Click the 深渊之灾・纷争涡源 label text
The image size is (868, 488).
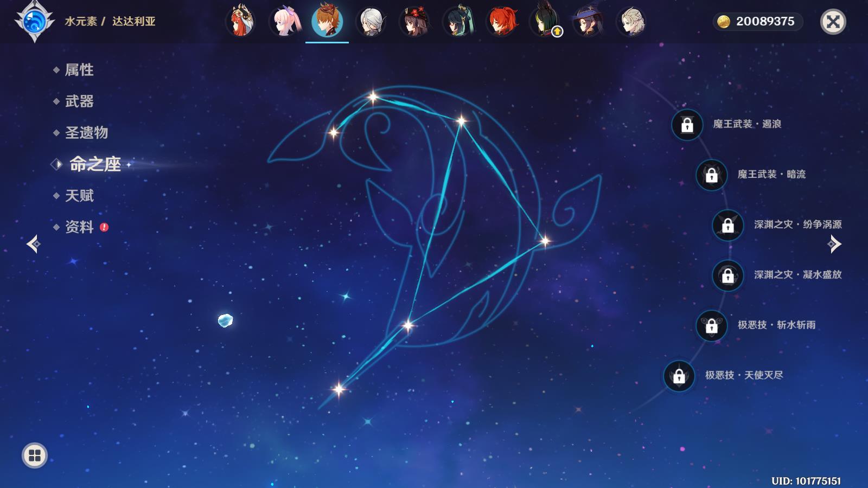point(798,224)
